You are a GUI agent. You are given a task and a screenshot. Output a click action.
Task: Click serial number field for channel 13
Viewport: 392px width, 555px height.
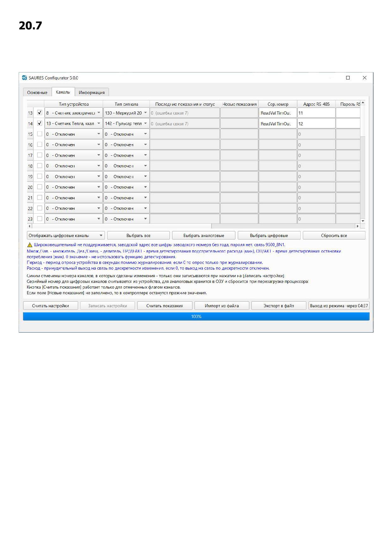pos(278,113)
